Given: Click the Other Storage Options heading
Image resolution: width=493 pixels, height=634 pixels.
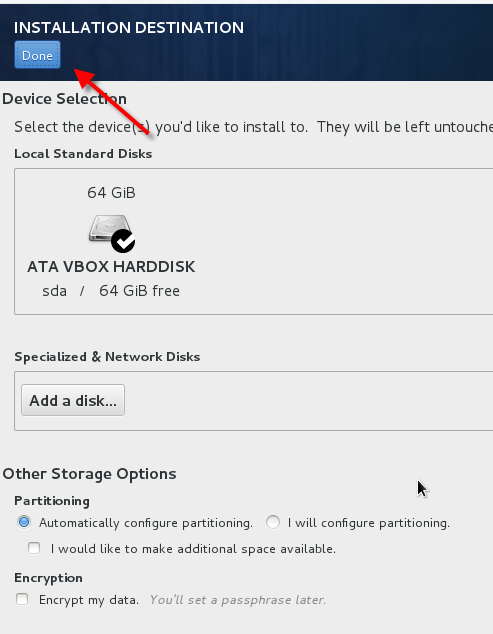Looking at the screenshot, I should [x=89, y=473].
